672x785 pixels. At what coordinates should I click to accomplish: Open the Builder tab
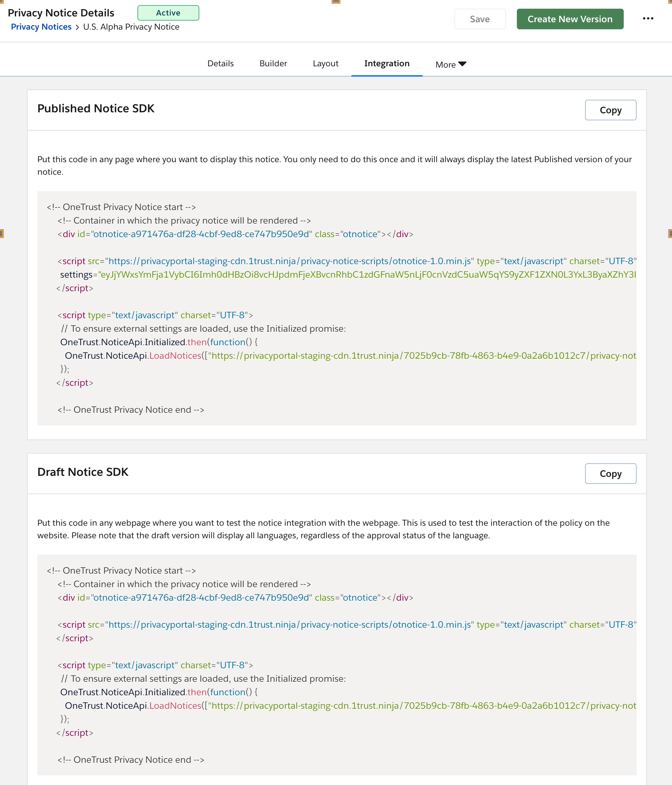click(x=273, y=63)
